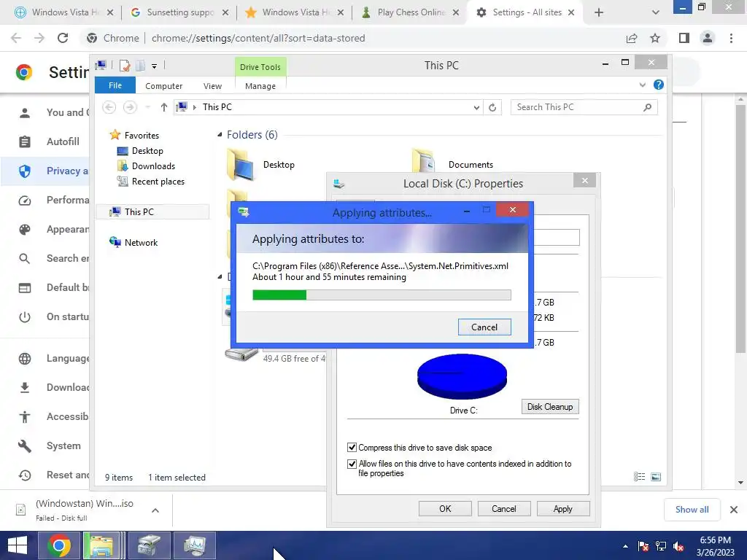The height and width of the screenshot is (560, 747).
Task: Open address bar history dropdown in Explorer
Action: pos(476,108)
